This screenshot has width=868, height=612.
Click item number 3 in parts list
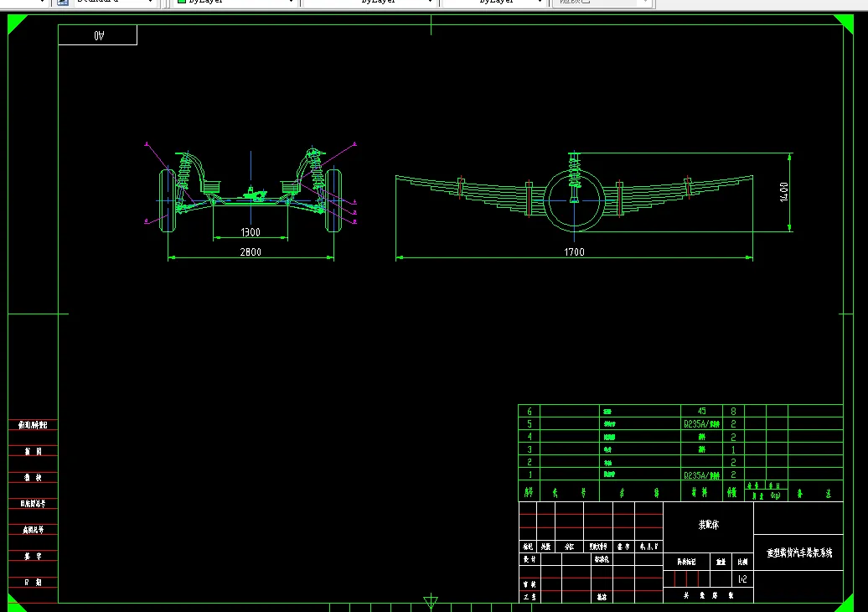pyautogui.click(x=530, y=449)
